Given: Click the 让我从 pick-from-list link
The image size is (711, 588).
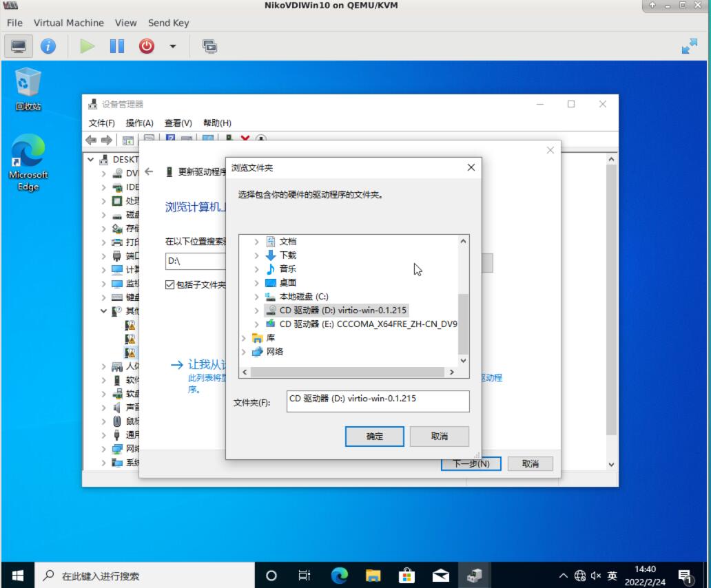Looking at the screenshot, I should (x=207, y=364).
